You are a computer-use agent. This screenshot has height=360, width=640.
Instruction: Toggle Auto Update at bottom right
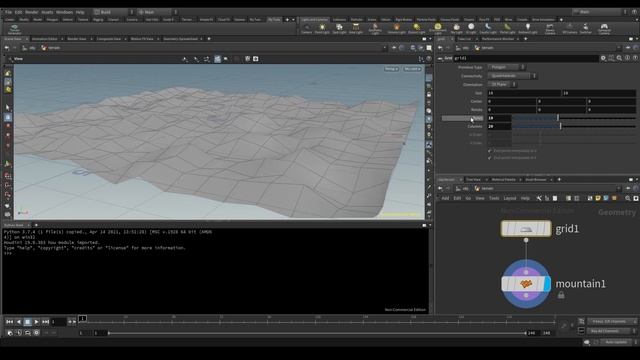pos(616,342)
